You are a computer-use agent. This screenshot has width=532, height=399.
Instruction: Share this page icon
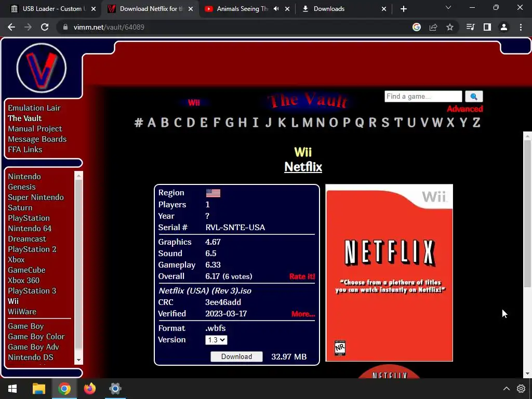[433, 27]
